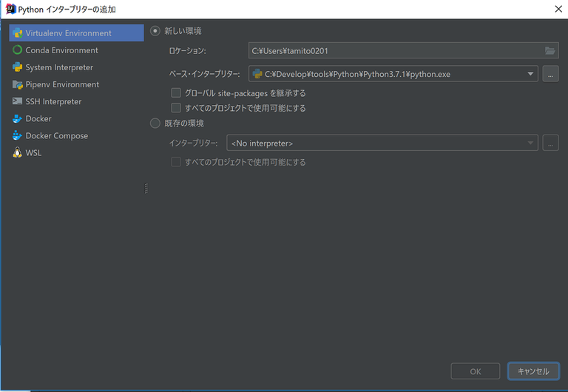The image size is (568, 392).
Task: Open the ベース・インタープリター dropdown arrow
Action: (x=530, y=74)
